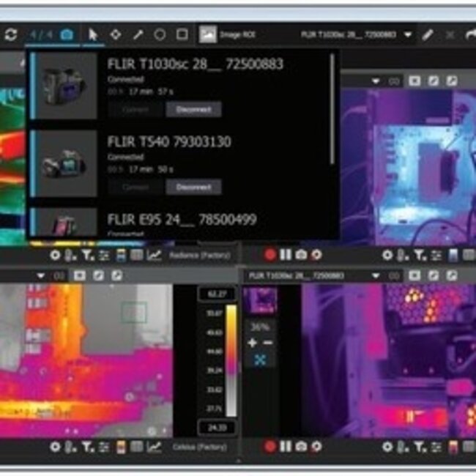Click FLIR T540 79303130 list entry name
476x476 pixels.
tap(169, 142)
